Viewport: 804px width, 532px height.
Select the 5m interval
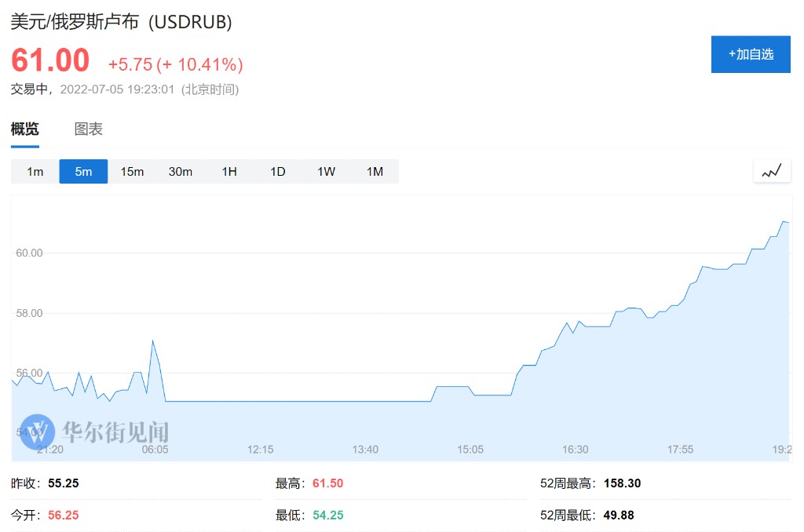pyautogui.click(x=83, y=172)
